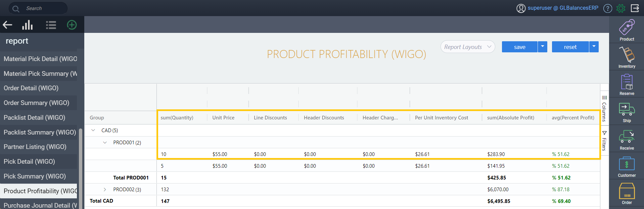The image size is (644, 209).
Task: Select Order Detail (WIGO) report
Action: pos(39,88)
